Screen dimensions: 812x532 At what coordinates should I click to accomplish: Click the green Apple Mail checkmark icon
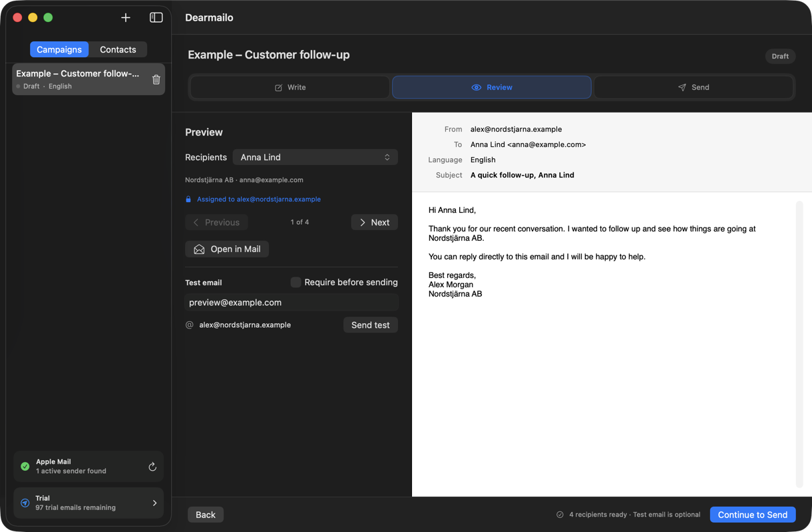coord(25,466)
